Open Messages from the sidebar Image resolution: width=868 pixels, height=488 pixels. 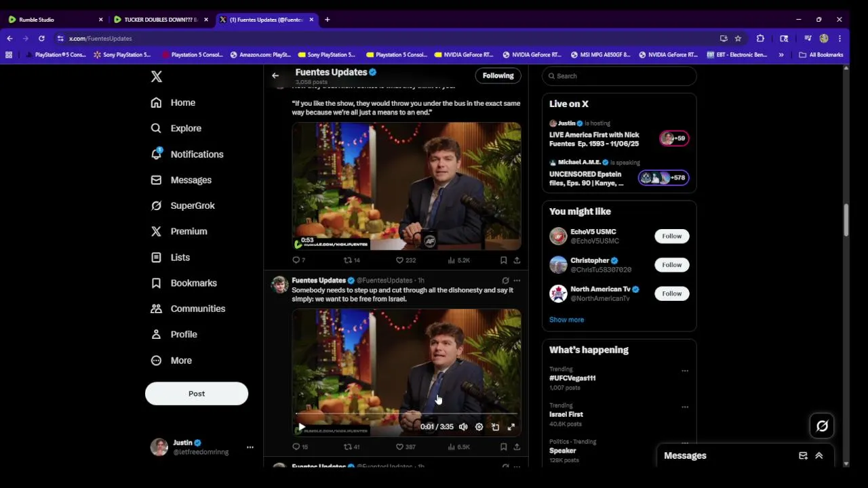click(181, 180)
